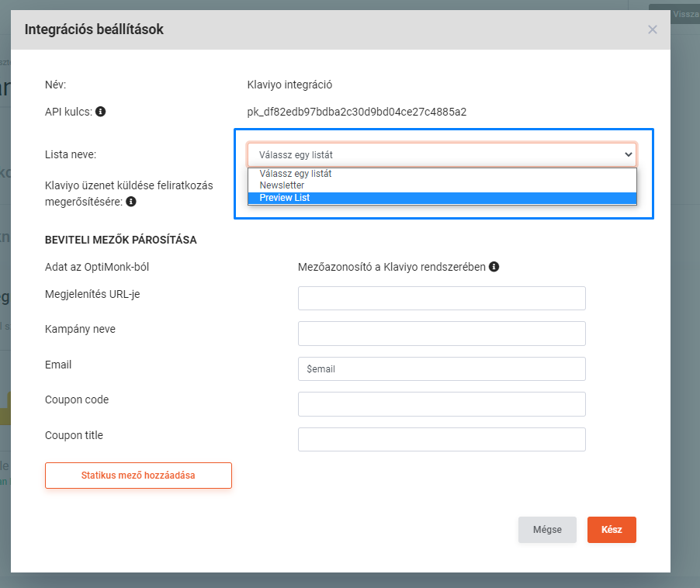The height and width of the screenshot is (588, 700).
Task: Add a static field via Statikus mező hozzáadása
Action: click(x=138, y=476)
